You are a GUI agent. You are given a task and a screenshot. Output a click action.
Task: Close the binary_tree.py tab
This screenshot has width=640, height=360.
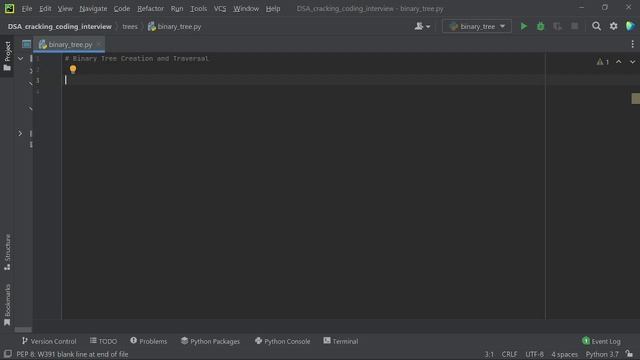(99, 44)
